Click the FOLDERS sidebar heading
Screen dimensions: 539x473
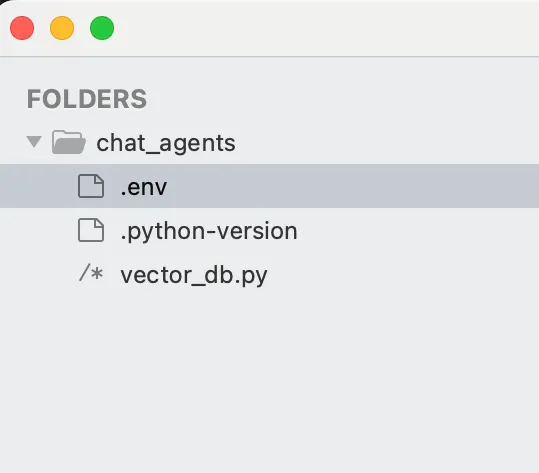87,99
